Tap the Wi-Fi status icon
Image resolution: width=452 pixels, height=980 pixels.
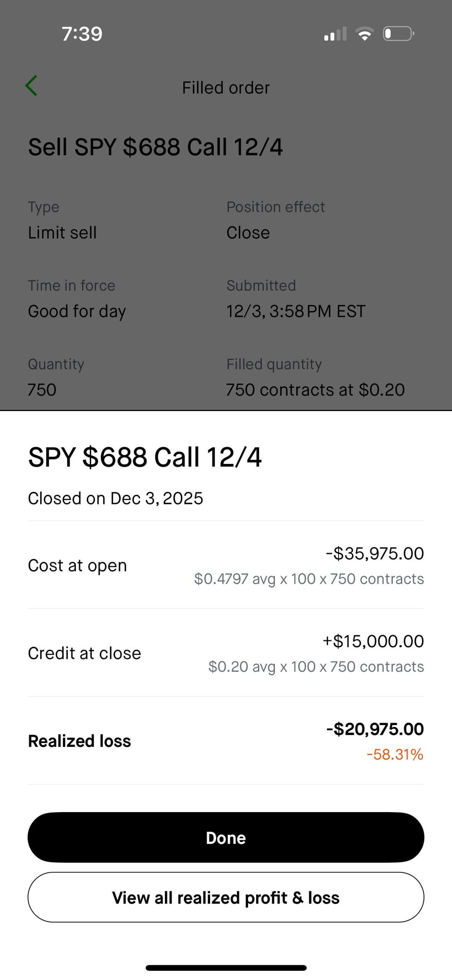[x=365, y=33]
